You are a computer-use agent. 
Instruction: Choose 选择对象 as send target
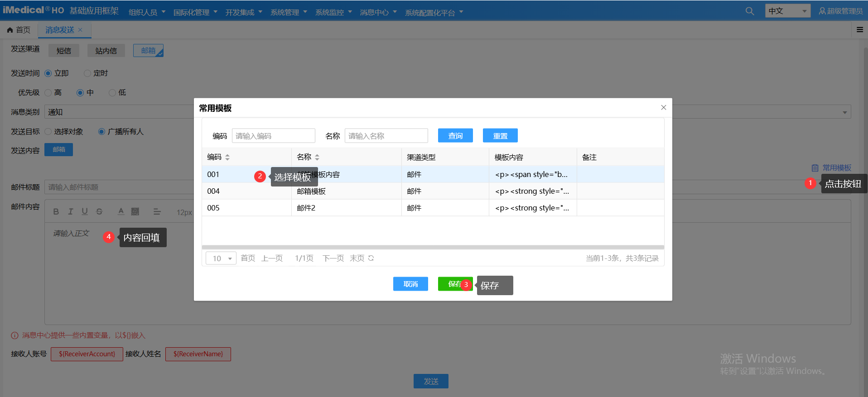[48, 132]
